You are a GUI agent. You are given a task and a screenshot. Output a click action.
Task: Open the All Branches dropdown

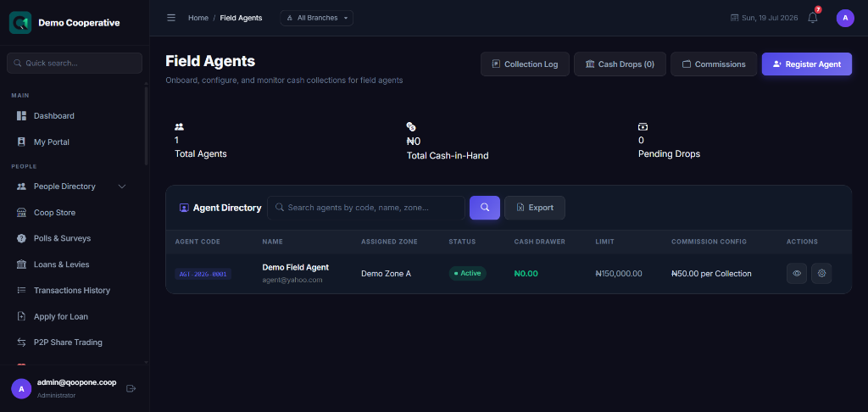point(317,18)
